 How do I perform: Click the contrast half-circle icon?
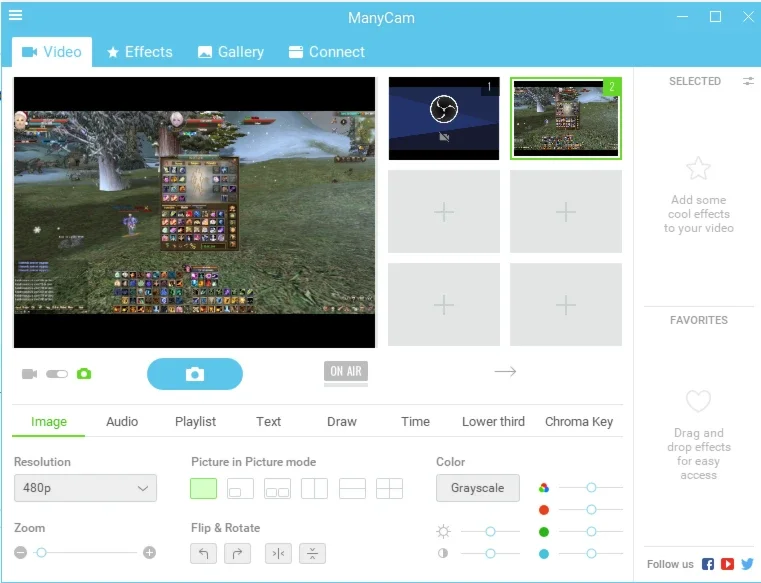[x=443, y=553]
